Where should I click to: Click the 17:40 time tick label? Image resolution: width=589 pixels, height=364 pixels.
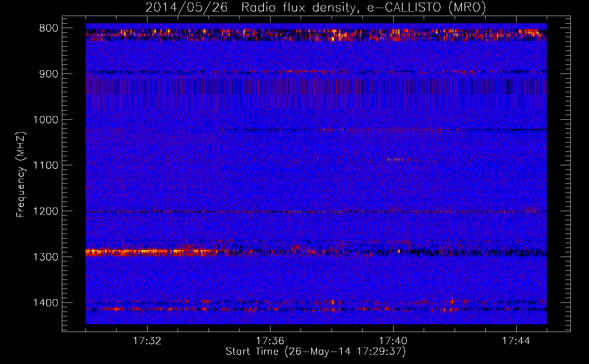393,341
